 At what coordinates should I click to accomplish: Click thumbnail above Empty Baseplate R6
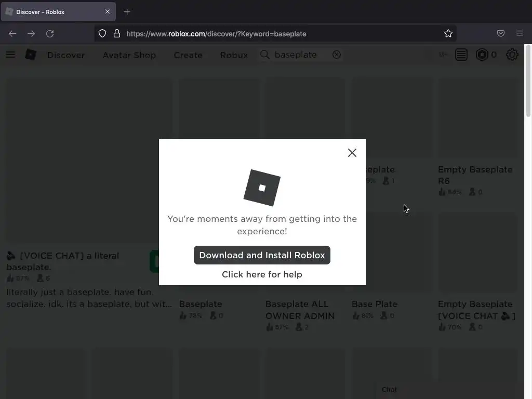(x=478, y=118)
